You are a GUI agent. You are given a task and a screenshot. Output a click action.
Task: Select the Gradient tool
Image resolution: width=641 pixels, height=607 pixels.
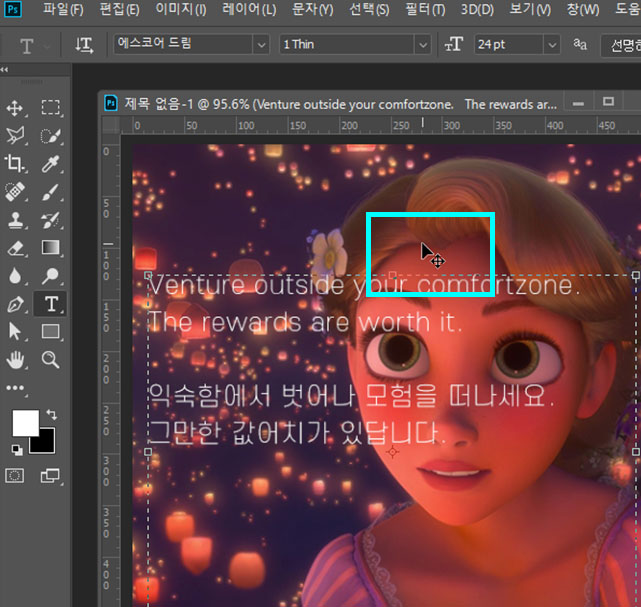pyautogui.click(x=50, y=248)
